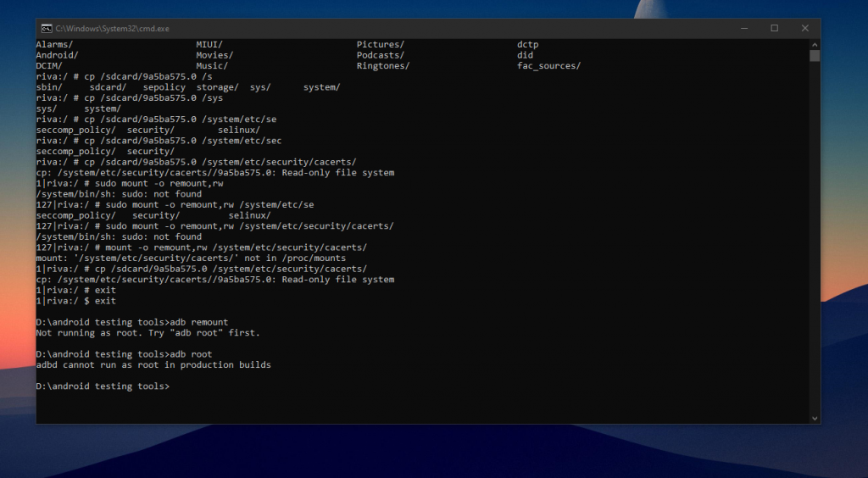The width and height of the screenshot is (868, 478).
Task: Click the line 'cp /sdcard/9a5ba575.0 /system/etc/sec'
Action: point(159,141)
